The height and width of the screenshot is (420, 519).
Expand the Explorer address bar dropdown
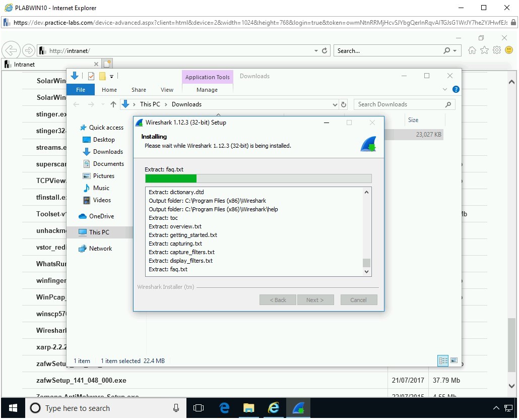tap(335, 104)
